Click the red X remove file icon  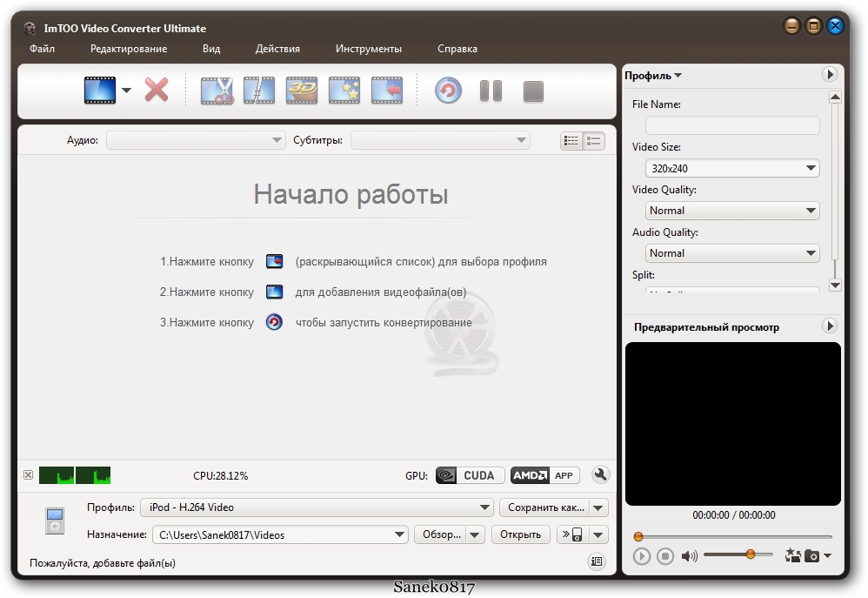157,90
